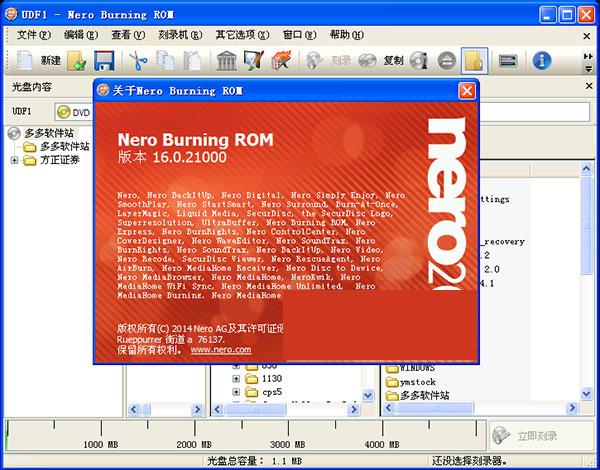The width and height of the screenshot is (600, 470).
Task: Open the DVD disc type dropdown
Action: click(x=75, y=112)
